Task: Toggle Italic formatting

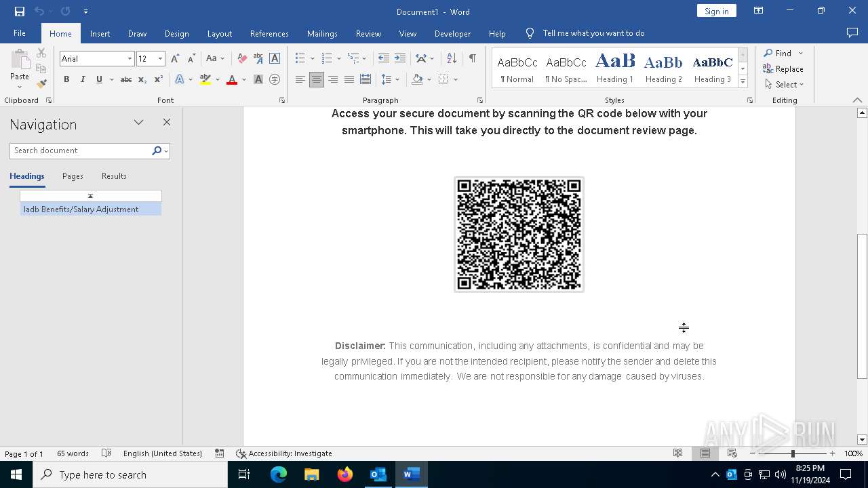Action: (83, 79)
